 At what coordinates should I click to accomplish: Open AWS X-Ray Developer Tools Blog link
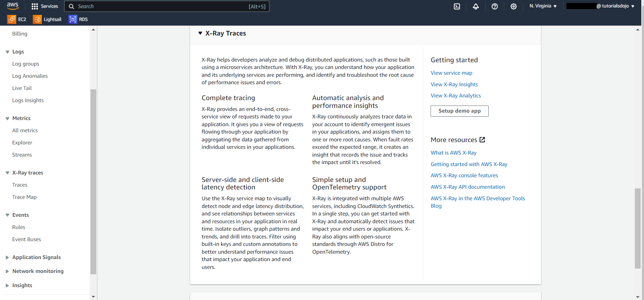478,202
